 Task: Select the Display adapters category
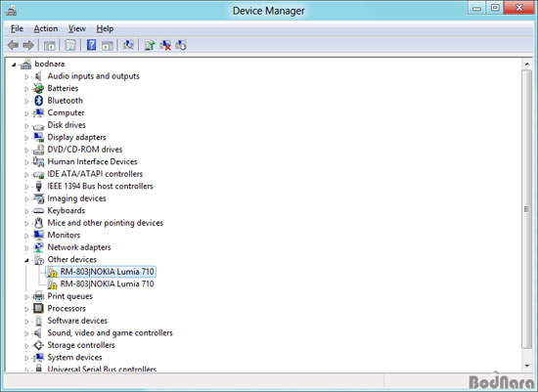[x=76, y=137]
